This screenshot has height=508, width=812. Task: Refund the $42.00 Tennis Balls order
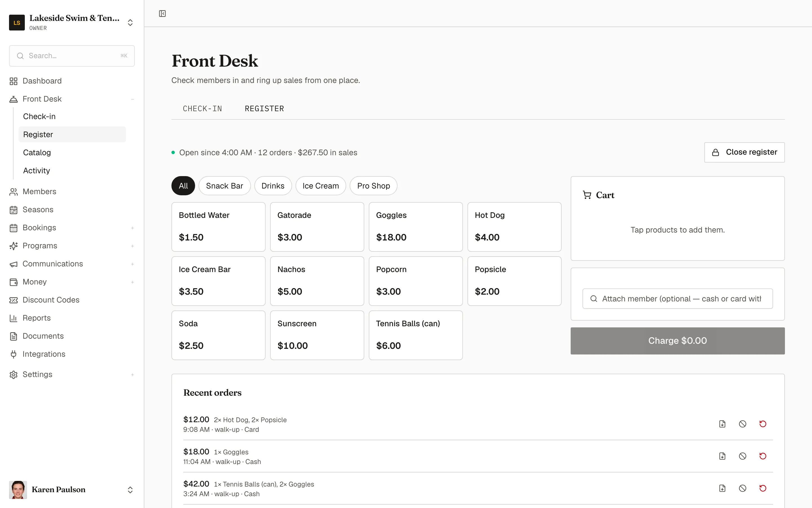pyautogui.click(x=763, y=489)
